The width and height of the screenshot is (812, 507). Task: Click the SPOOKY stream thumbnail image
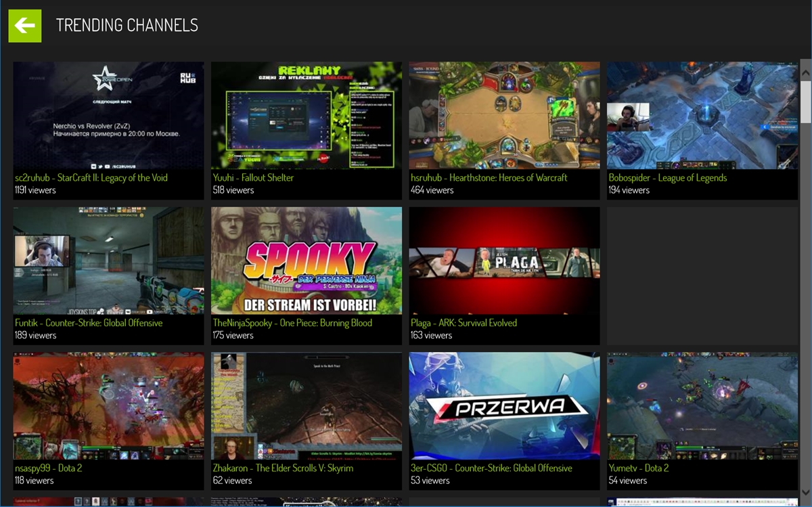tap(306, 261)
